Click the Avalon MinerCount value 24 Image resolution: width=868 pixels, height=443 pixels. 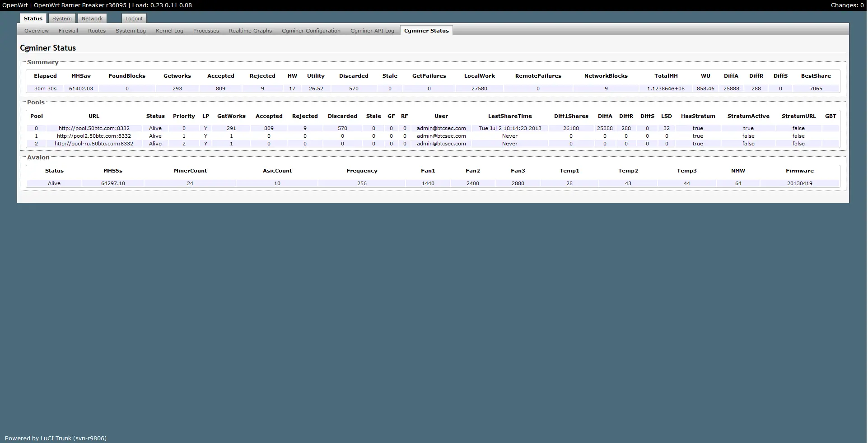point(190,183)
